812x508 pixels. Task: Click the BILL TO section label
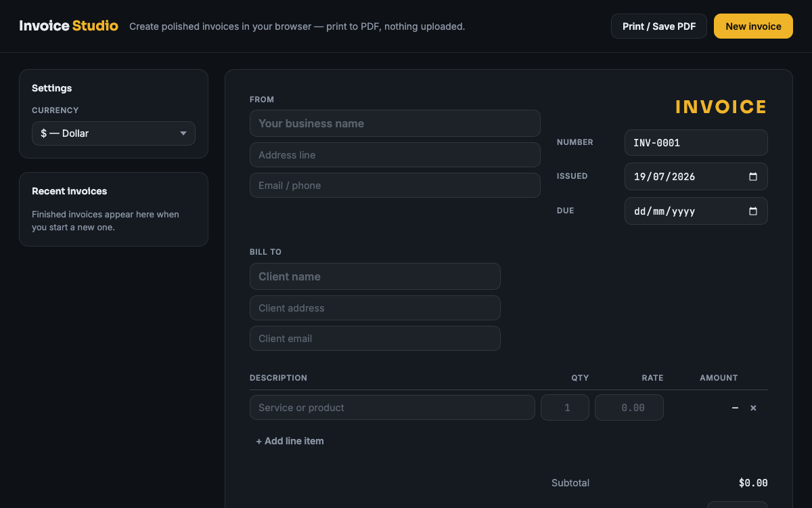pos(265,252)
